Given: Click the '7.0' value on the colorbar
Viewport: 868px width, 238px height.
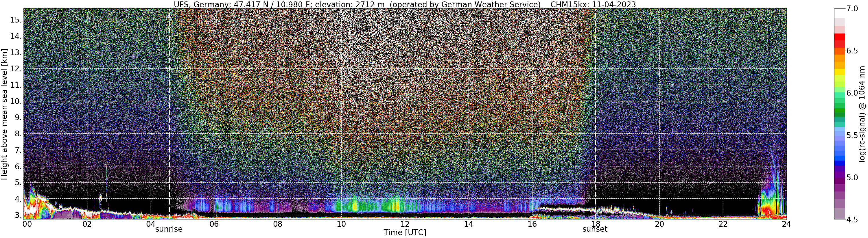Looking at the screenshot, I should [852, 9].
